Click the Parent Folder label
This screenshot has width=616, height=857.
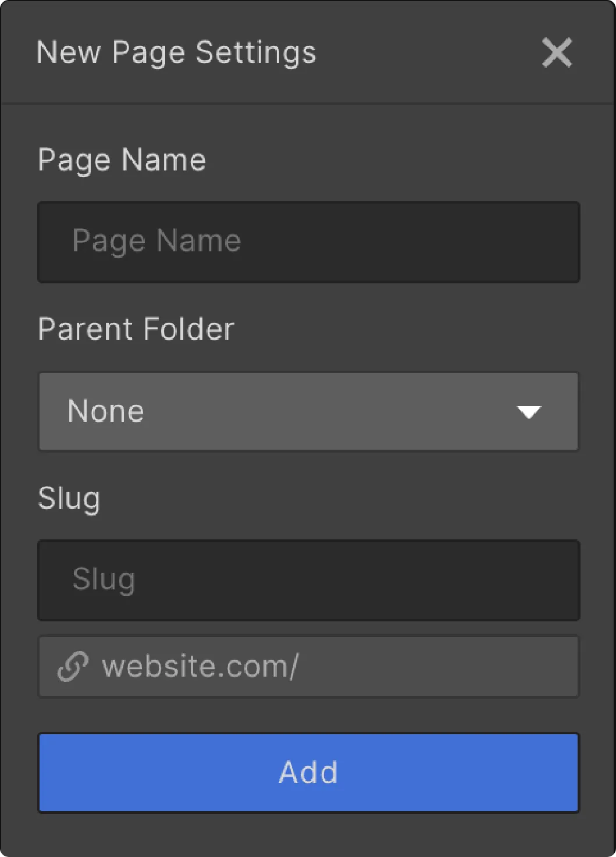(x=136, y=329)
